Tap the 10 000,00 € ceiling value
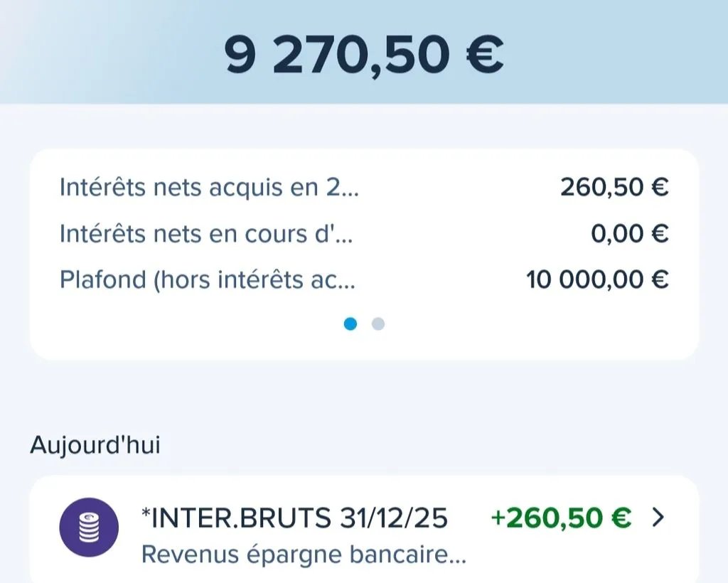728x583 pixels. point(597,280)
